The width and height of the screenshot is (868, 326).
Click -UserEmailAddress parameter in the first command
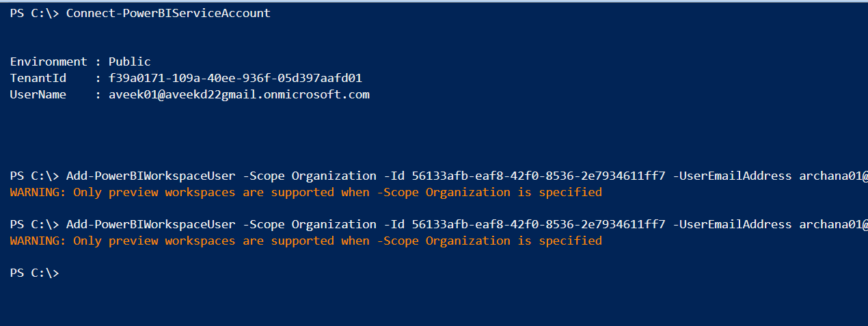[732, 176]
